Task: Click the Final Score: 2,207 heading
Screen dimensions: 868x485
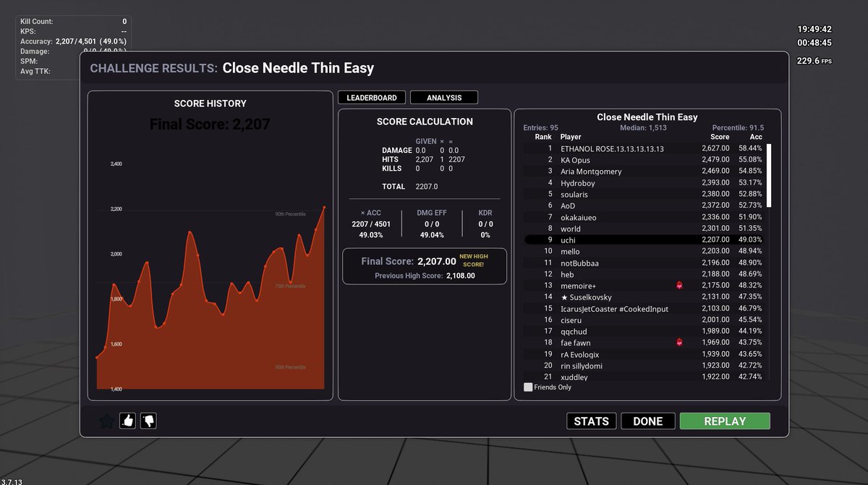Action: click(210, 125)
